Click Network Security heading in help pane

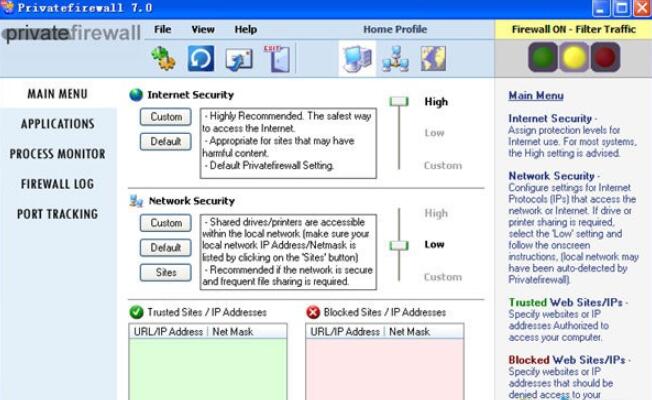pyautogui.click(x=551, y=176)
